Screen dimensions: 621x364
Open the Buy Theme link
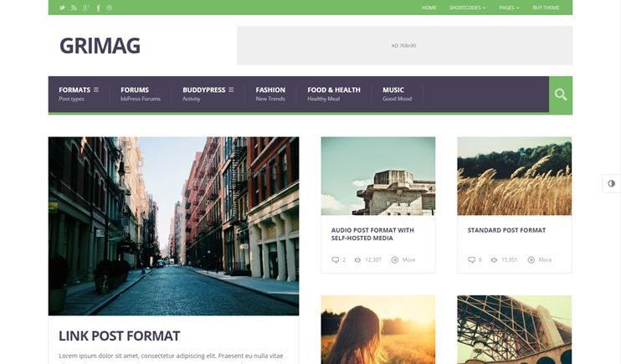tap(546, 8)
